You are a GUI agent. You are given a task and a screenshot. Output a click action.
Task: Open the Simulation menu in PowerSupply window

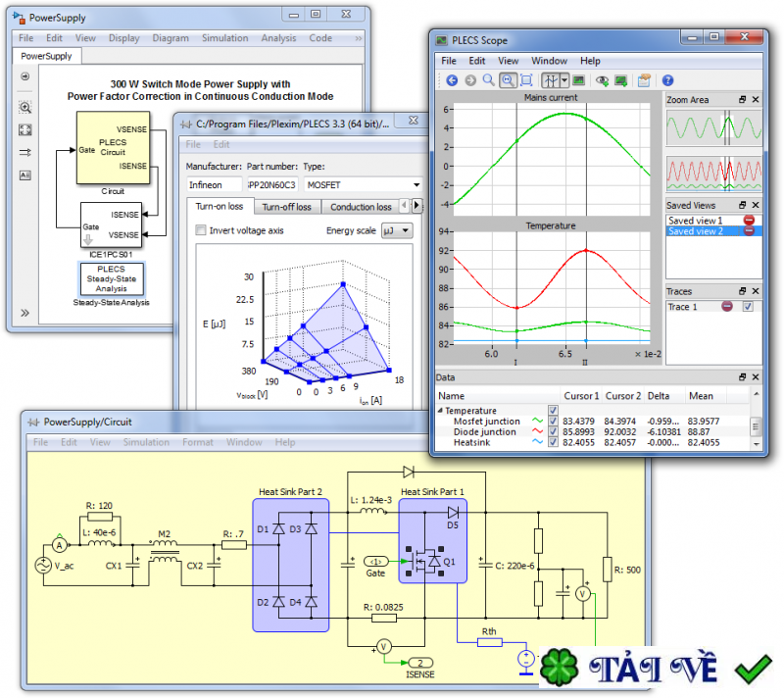click(x=224, y=38)
